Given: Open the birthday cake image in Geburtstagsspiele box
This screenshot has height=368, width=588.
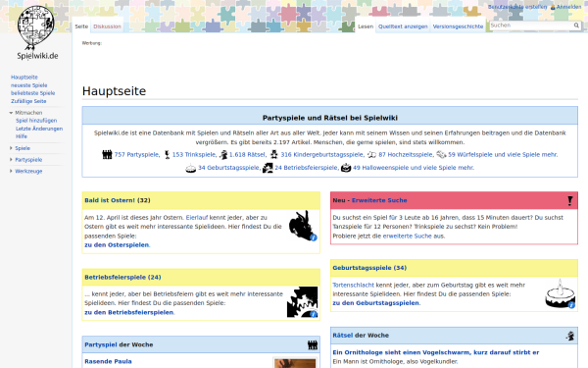Looking at the screenshot, I should pyautogui.click(x=560, y=293).
